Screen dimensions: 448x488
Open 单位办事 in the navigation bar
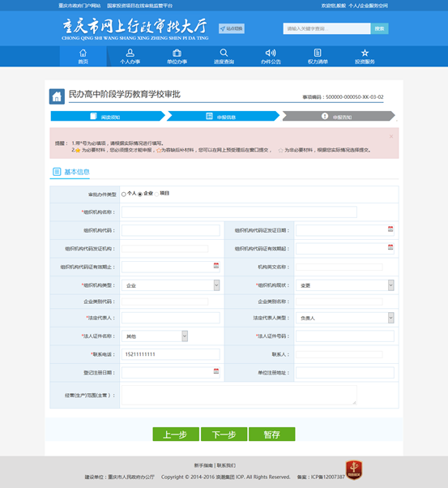[x=177, y=56]
